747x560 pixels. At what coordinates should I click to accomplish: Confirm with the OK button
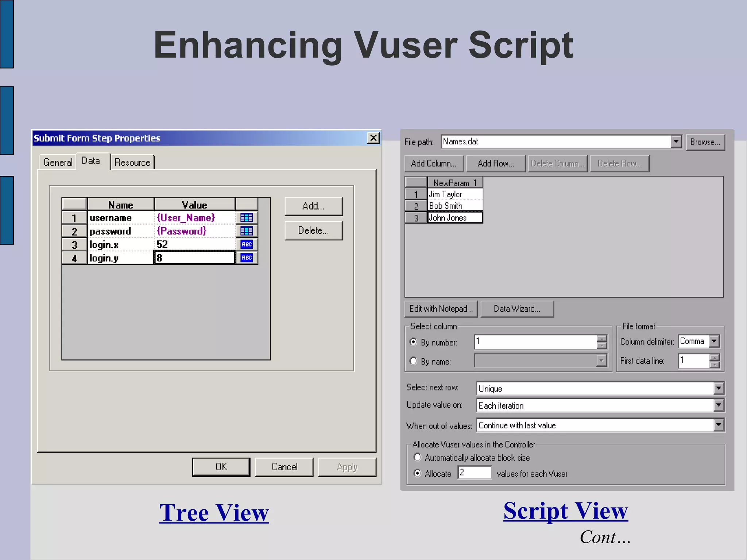pos(221,467)
